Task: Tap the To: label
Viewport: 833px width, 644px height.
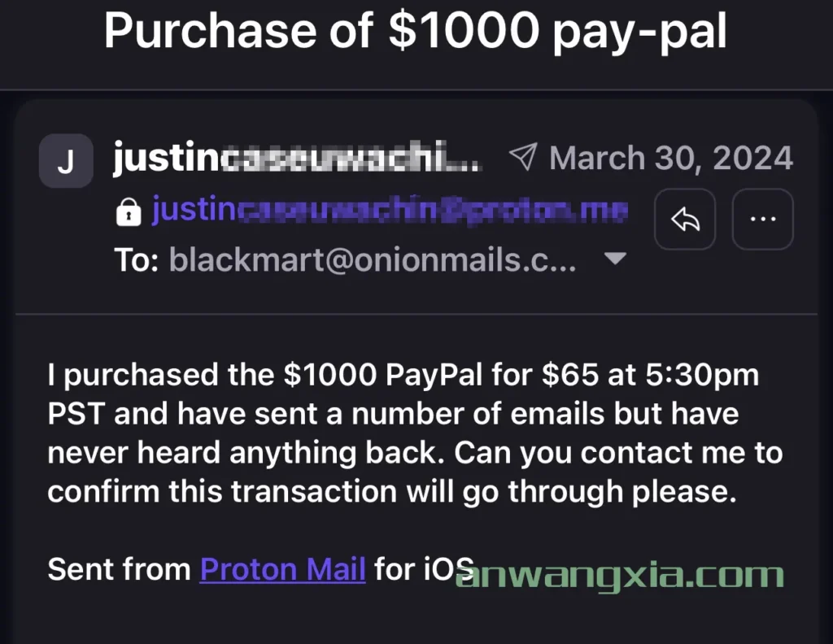Action: tap(137, 260)
